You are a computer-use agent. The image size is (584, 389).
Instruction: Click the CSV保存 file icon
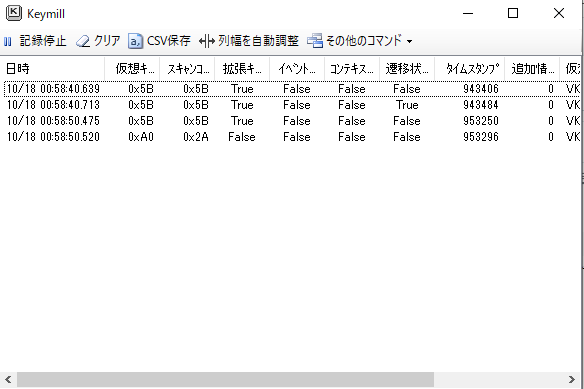click(x=135, y=41)
